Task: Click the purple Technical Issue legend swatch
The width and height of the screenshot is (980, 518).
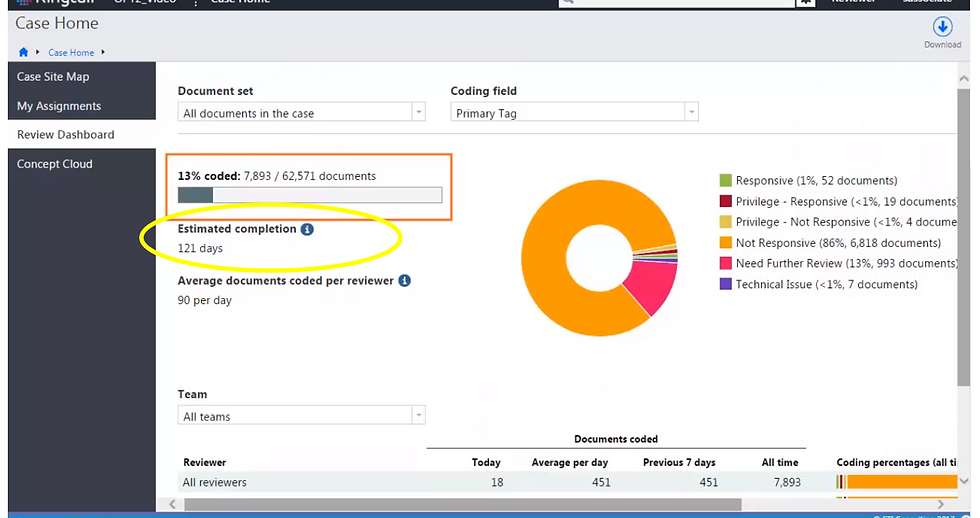Action: click(x=726, y=284)
